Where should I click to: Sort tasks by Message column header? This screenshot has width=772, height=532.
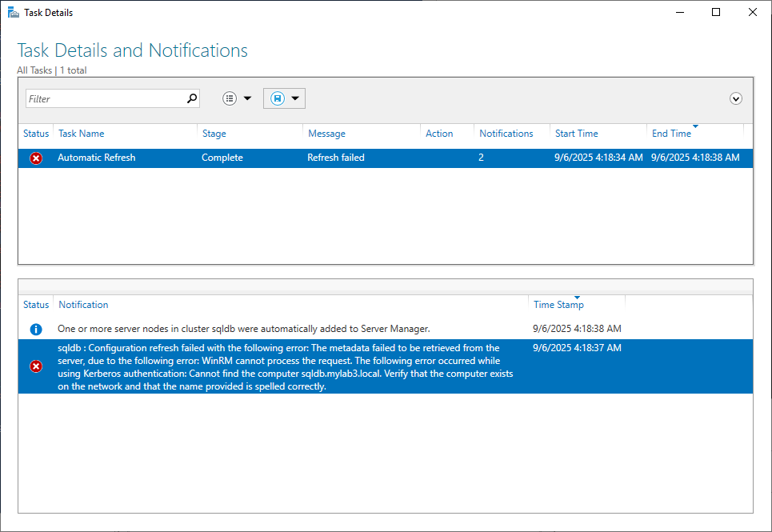click(326, 134)
